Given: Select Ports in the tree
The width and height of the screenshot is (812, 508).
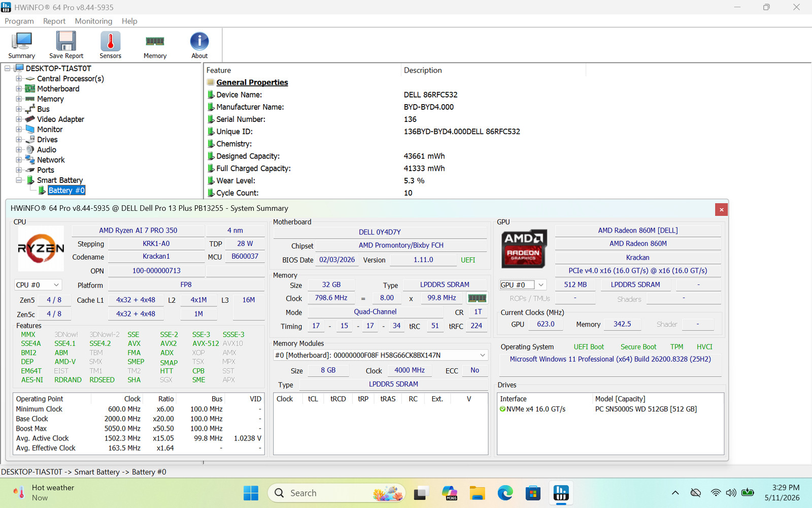Looking at the screenshot, I should [x=46, y=170].
